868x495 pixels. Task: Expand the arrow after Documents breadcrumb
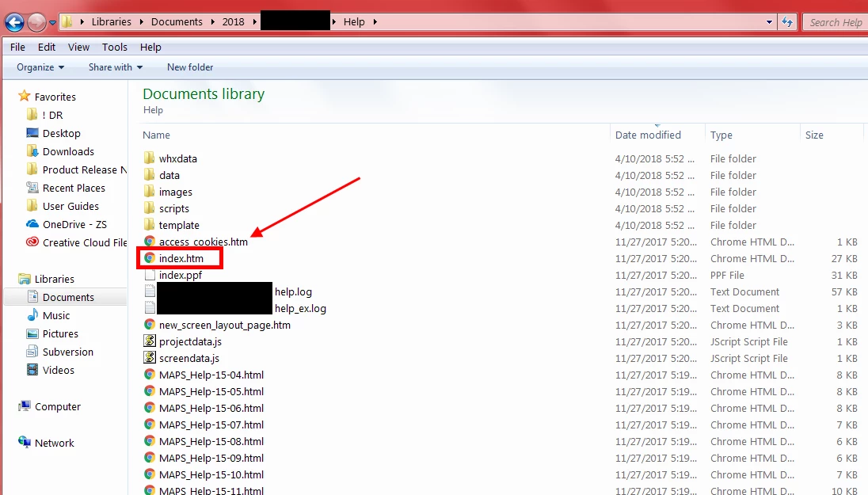[x=212, y=21]
